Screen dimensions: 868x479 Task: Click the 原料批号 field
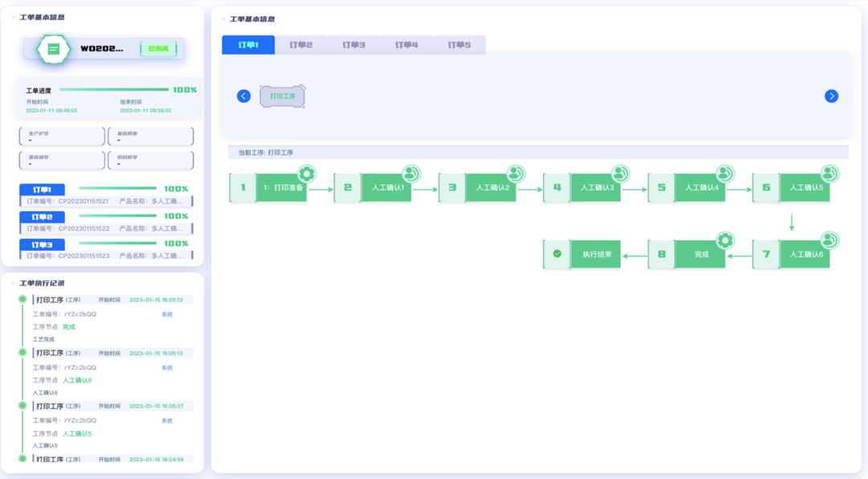(150, 160)
